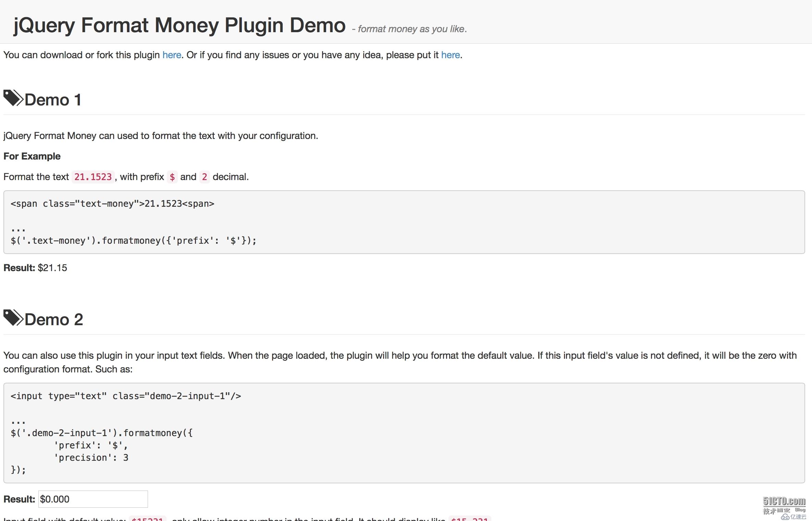Image resolution: width=812 pixels, height=521 pixels.
Task: Open the issues 'here' link
Action: [450, 55]
